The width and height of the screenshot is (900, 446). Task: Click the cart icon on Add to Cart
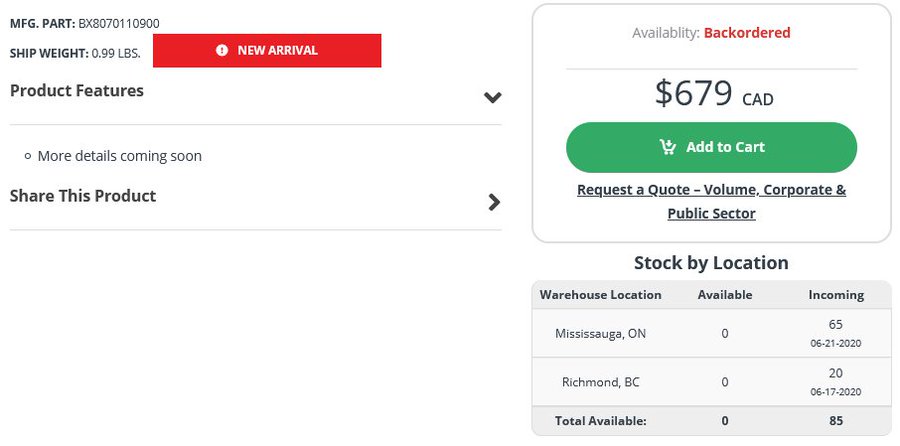click(668, 148)
